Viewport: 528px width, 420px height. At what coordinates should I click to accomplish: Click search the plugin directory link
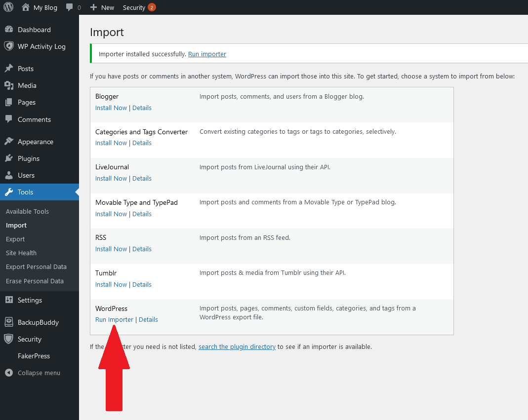237,346
